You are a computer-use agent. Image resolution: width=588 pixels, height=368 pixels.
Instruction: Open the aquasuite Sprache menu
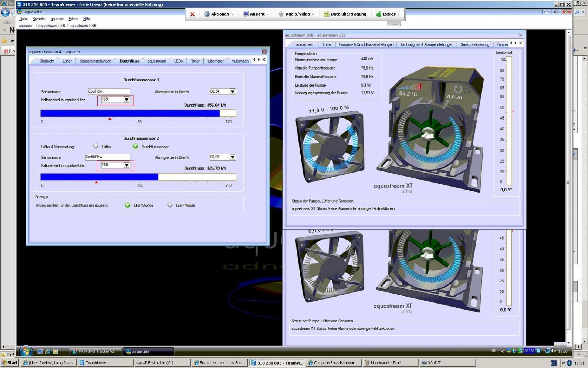coord(39,19)
